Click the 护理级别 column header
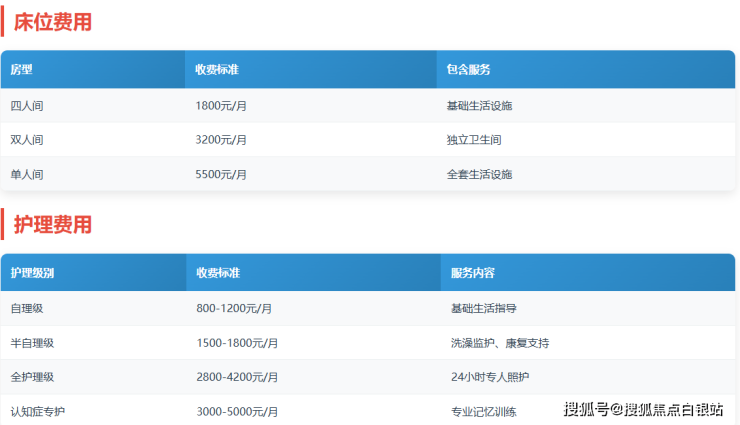The image size is (740, 425). [x=32, y=273]
